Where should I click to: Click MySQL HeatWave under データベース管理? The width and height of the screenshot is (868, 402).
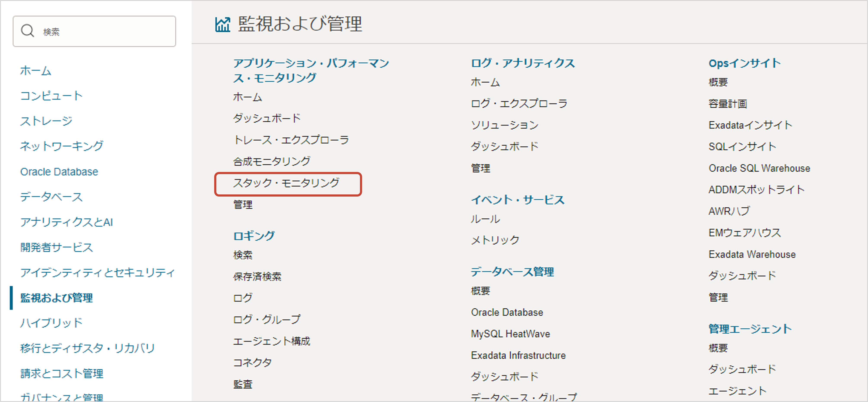point(510,334)
